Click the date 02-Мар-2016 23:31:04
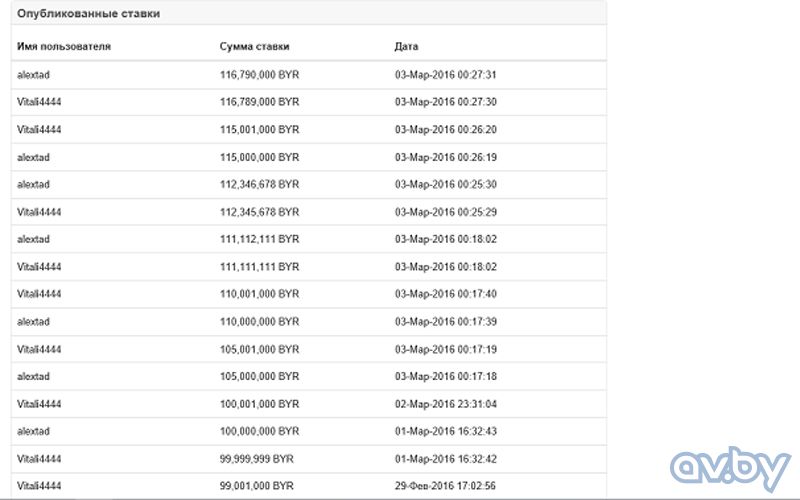The image size is (800, 500). tap(445, 404)
